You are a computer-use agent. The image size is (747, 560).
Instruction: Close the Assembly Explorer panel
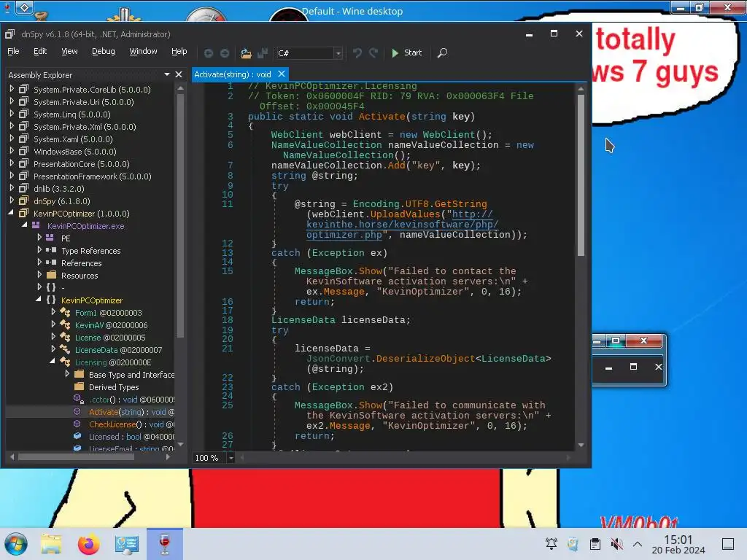179,75
